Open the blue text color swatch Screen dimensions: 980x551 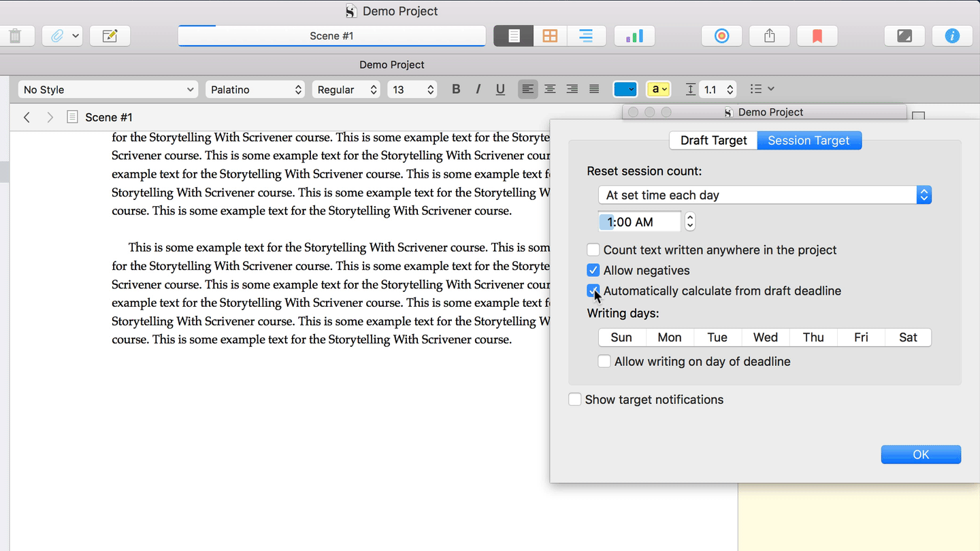625,89
